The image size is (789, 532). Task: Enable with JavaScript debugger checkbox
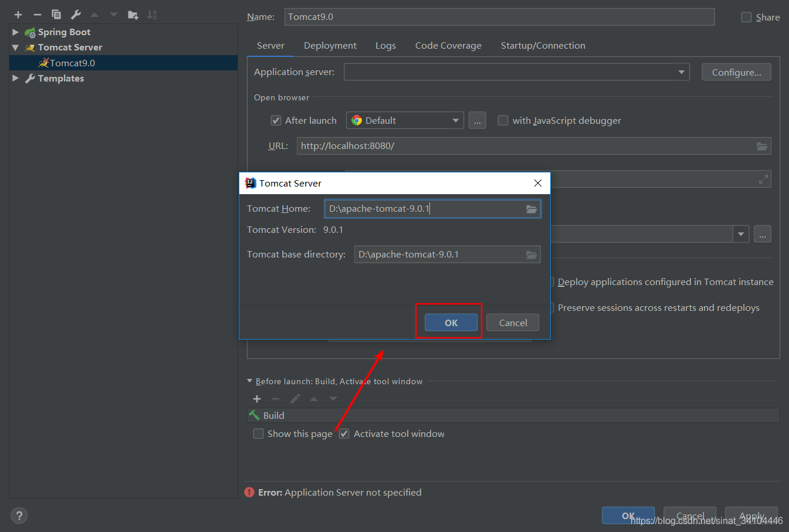(x=503, y=121)
